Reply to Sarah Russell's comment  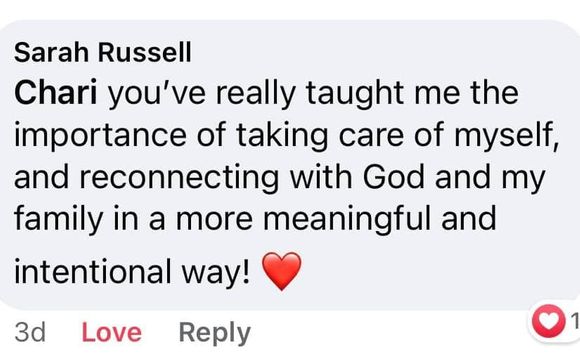[215, 333]
